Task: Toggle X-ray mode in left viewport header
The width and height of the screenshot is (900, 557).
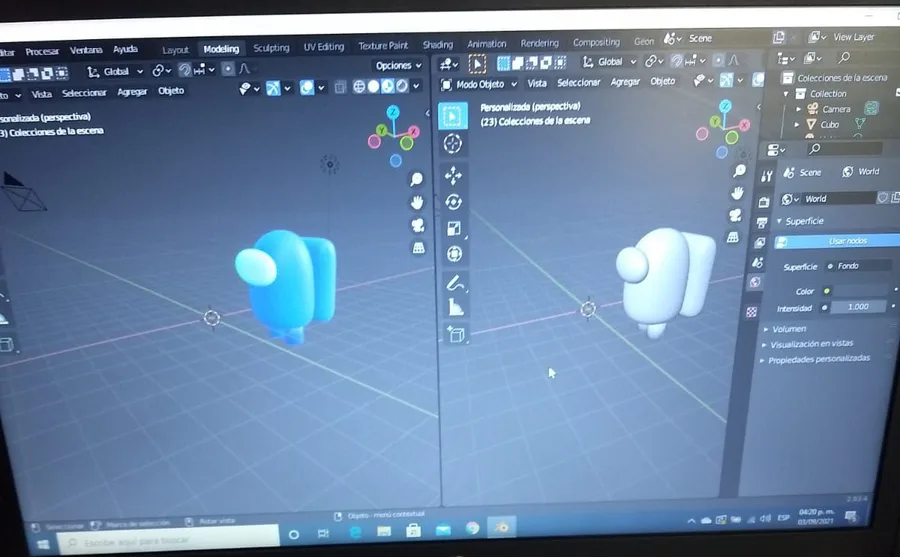Action: 340,87
